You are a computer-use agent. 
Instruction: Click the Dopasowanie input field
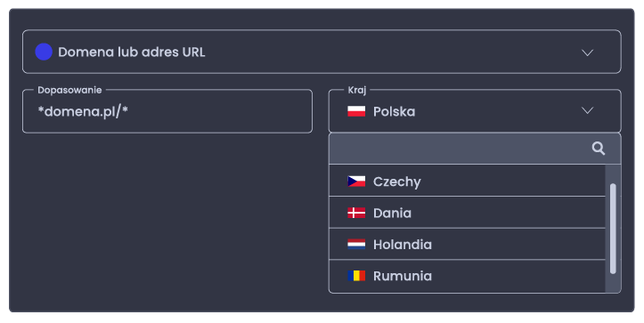(167, 111)
